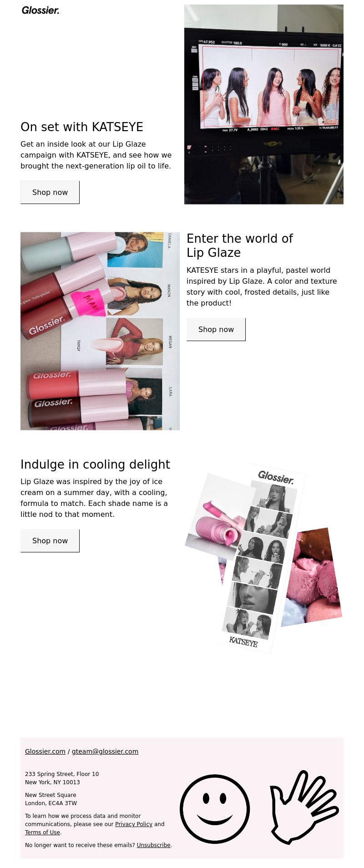The image size is (364, 868).
Task: Click the Indulge in cooling delight heading
Action: (x=95, y=465)
